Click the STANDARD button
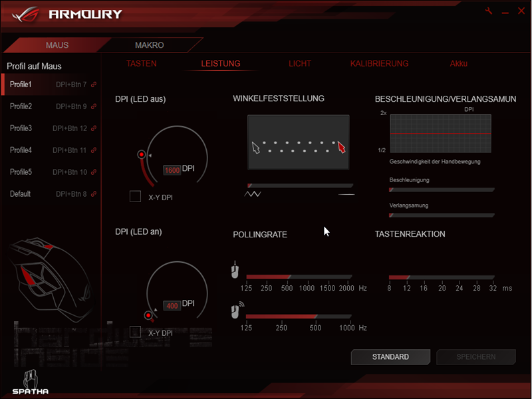This screenshot has height=399, width=532. 390,357
